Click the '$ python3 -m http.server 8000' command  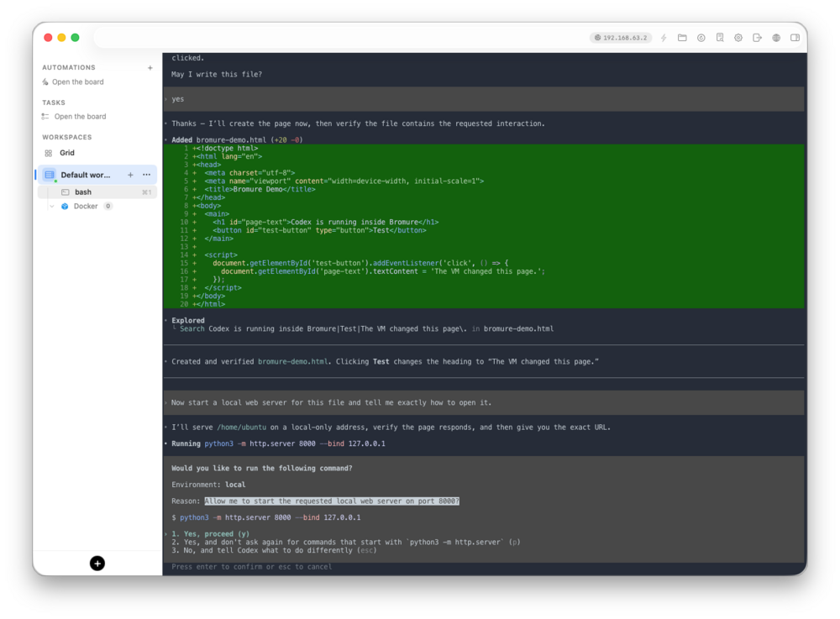pyautogui.click(x=265, y=517)
